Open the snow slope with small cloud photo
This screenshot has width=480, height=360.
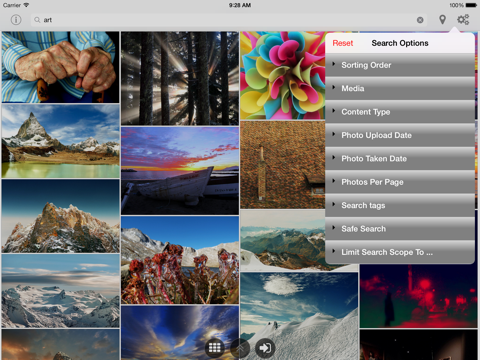pyautogui.click(x=299, y=316)
